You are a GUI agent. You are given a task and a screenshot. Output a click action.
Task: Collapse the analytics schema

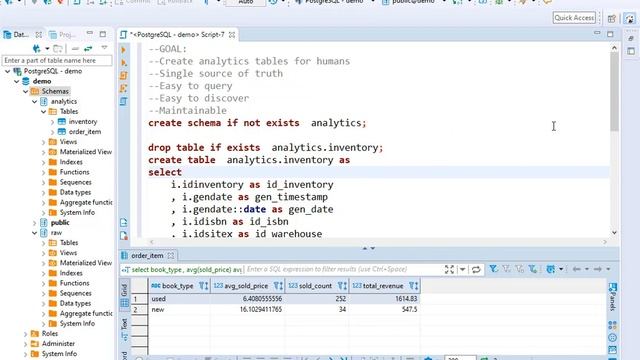(35, 101)
